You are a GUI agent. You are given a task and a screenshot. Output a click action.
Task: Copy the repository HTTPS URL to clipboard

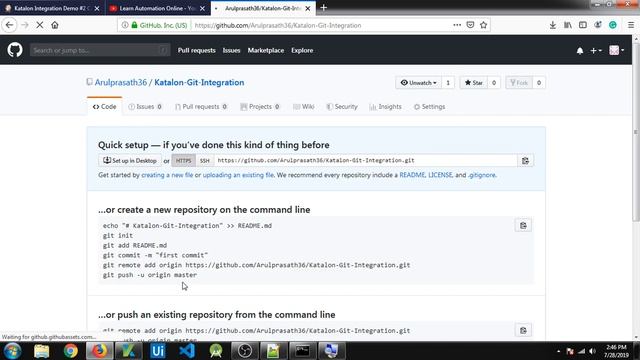click(525, 161)
